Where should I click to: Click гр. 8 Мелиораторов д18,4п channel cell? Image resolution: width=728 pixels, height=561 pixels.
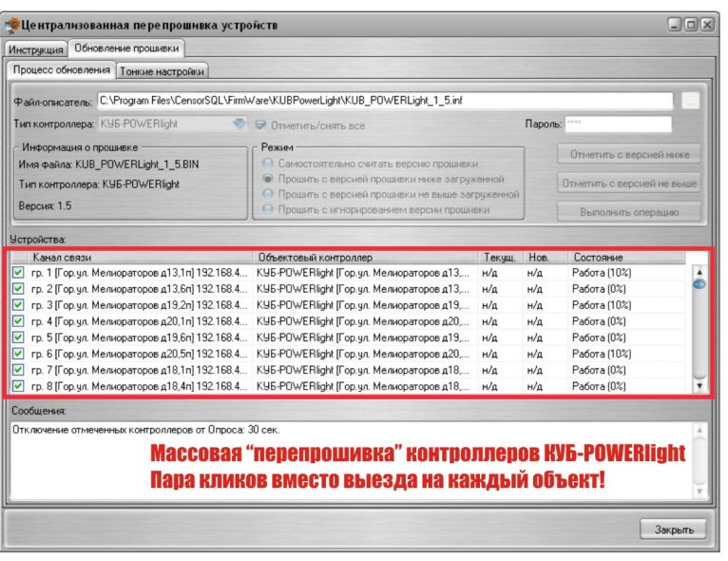tap(140, 386)
